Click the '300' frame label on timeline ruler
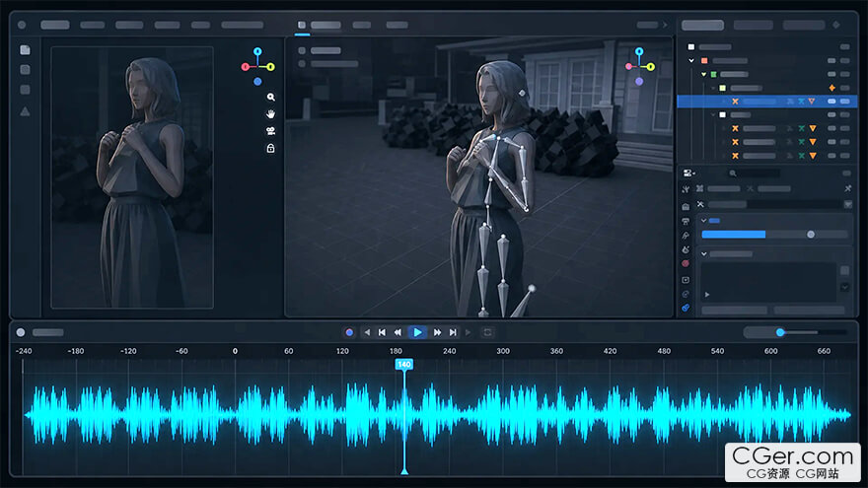 [x=503, y=351]
